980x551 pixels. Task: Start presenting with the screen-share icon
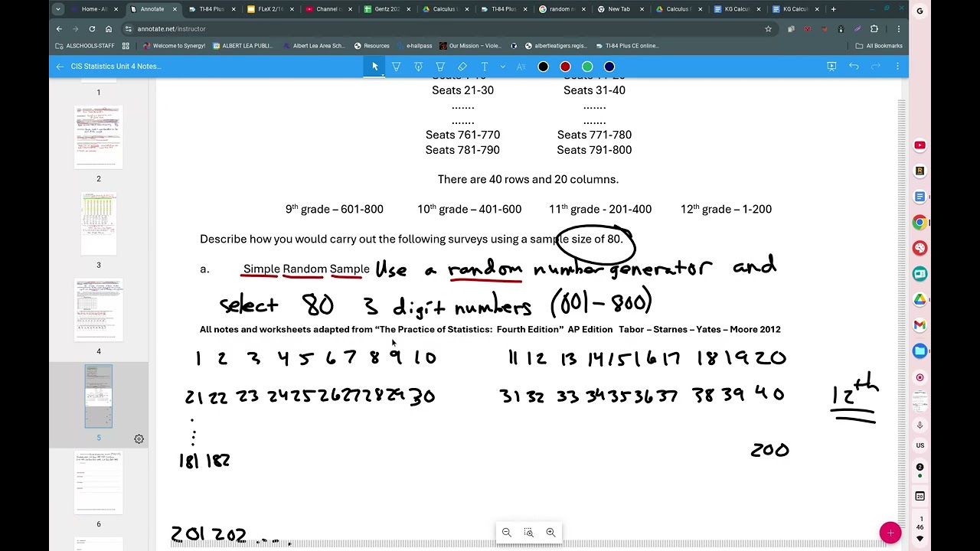831,67
